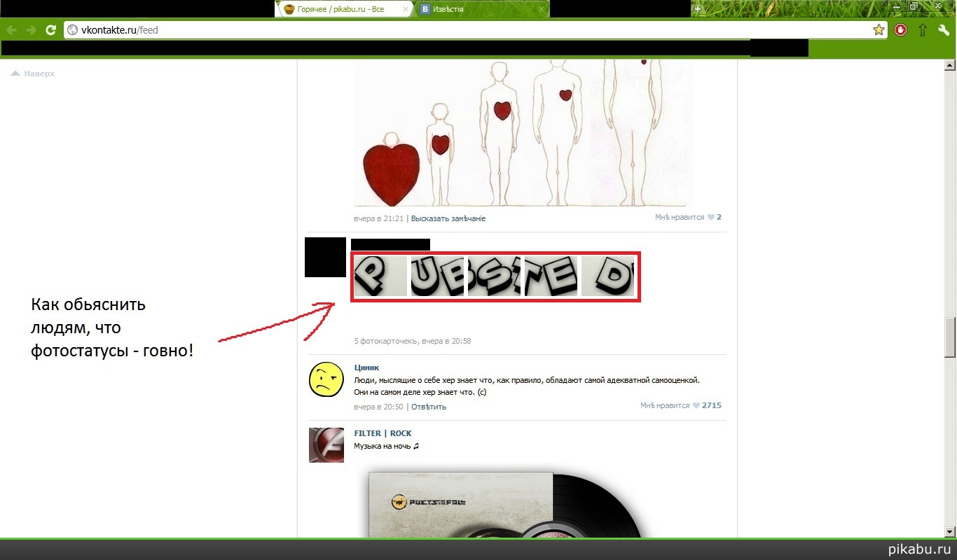Open a new tab with plus button

[x=697, y=9]
